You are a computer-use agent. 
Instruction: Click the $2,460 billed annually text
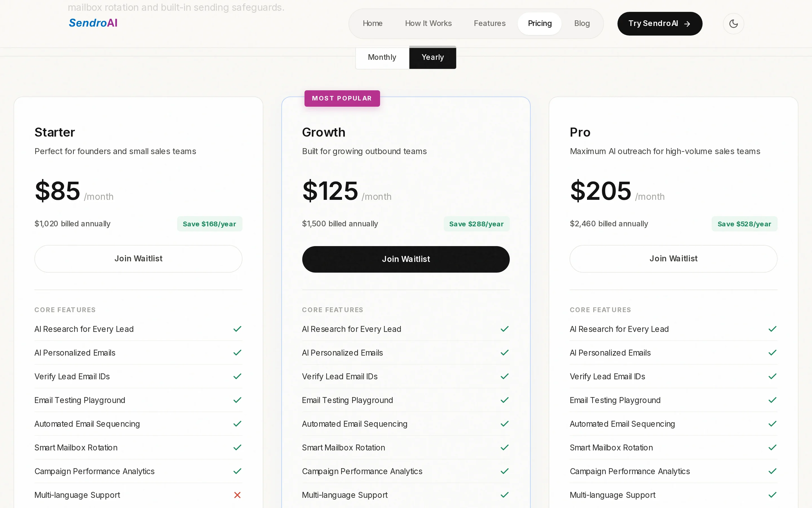(609, 224)
